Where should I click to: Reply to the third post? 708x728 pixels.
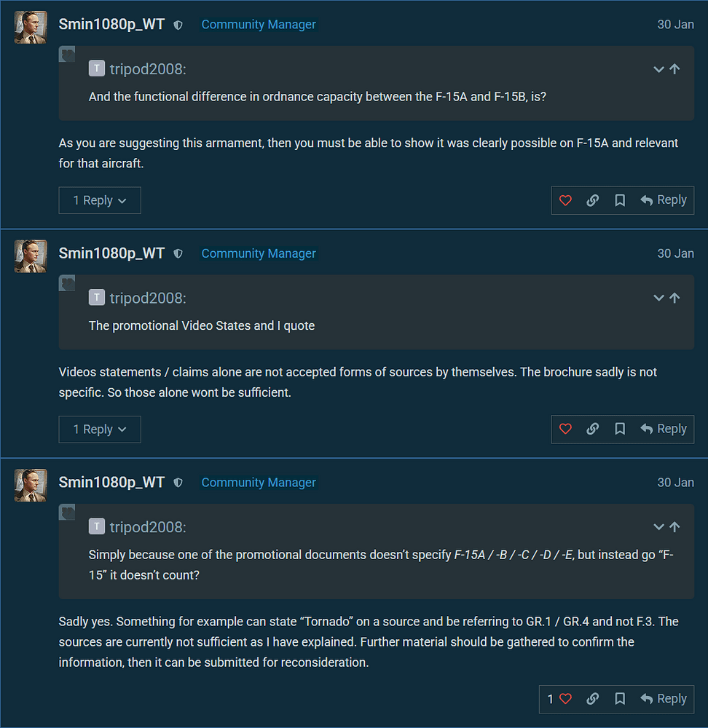coord(664,699)
